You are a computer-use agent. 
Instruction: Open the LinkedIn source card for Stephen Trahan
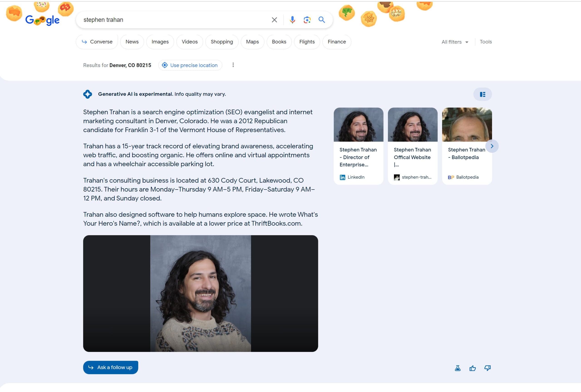coord(358,145)
